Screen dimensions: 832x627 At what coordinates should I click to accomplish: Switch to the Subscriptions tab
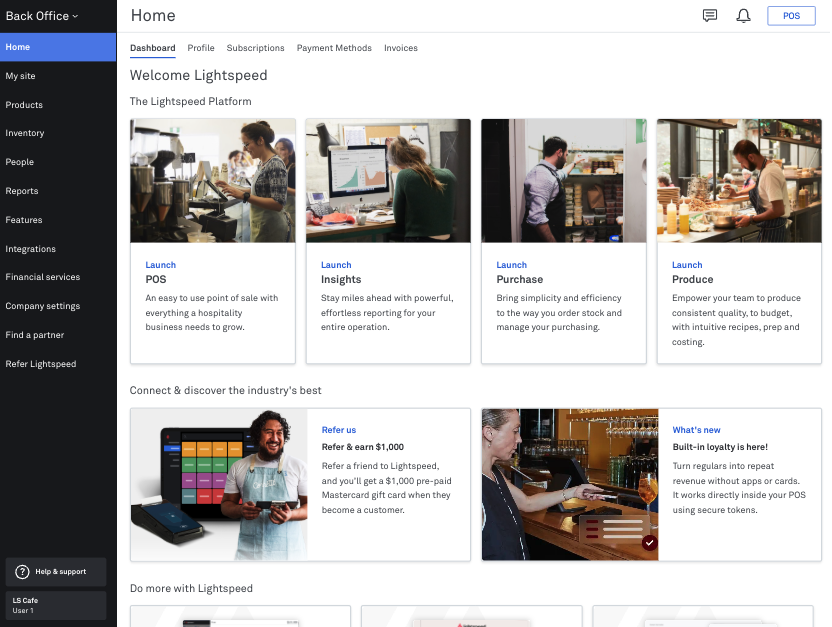[x=255, y=48]
